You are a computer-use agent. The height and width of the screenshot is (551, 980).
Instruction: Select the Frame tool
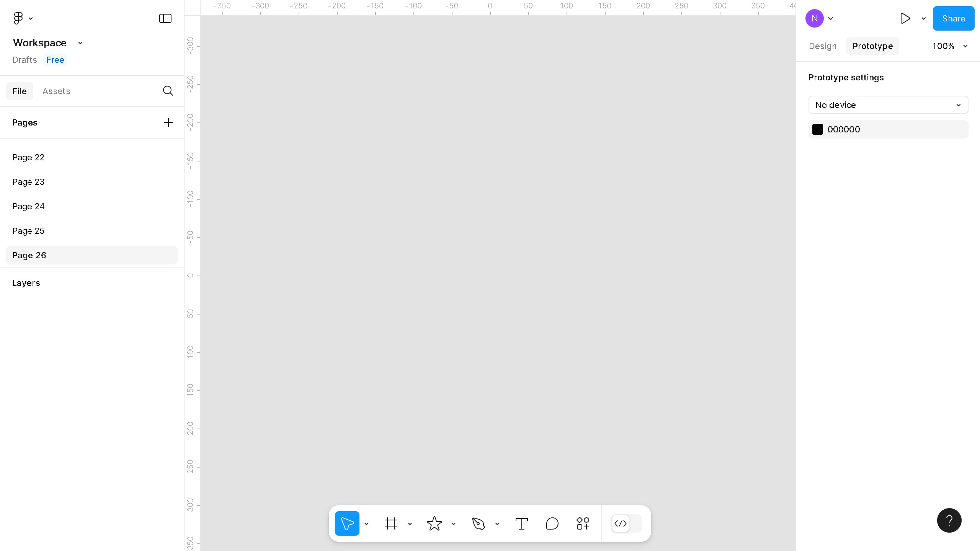[x=391, y=523]
